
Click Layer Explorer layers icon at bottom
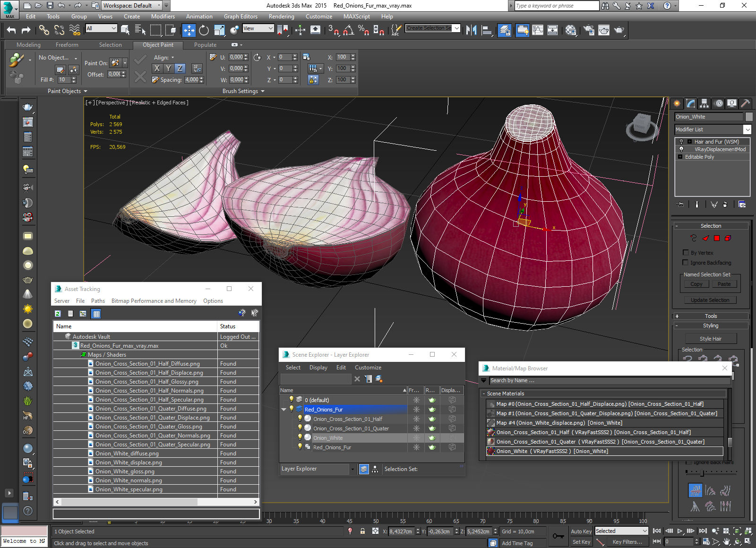364,469
